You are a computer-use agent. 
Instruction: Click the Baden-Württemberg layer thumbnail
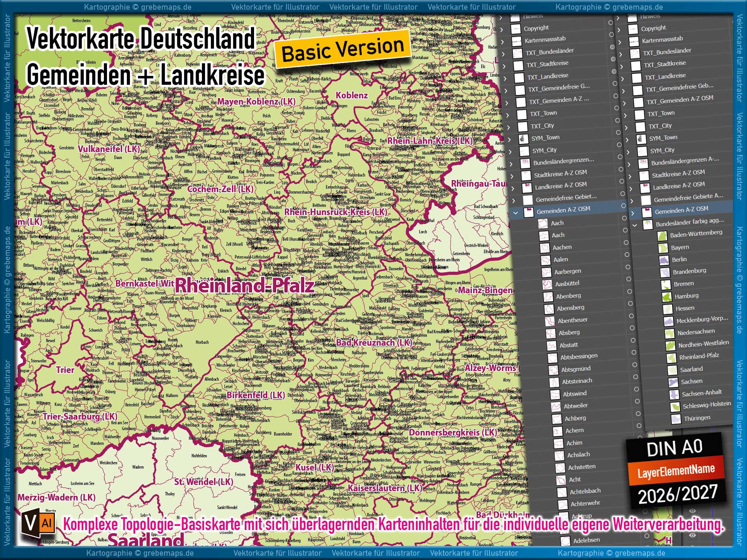pos(662,236)
